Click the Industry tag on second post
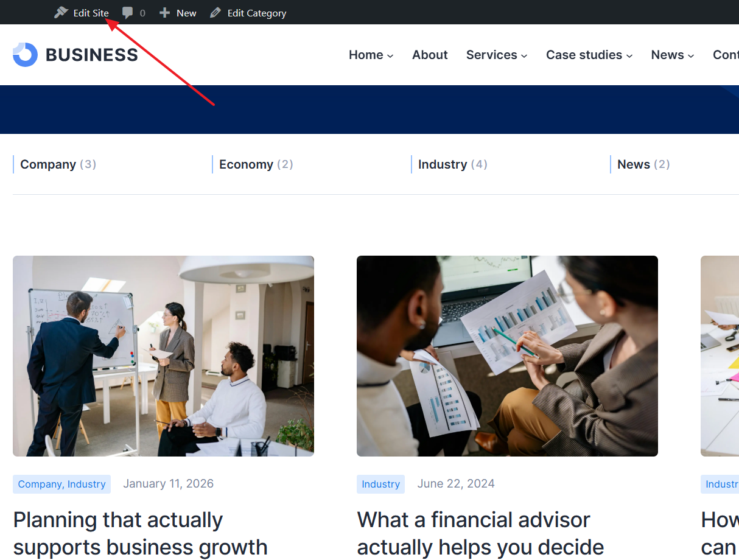 380,484
